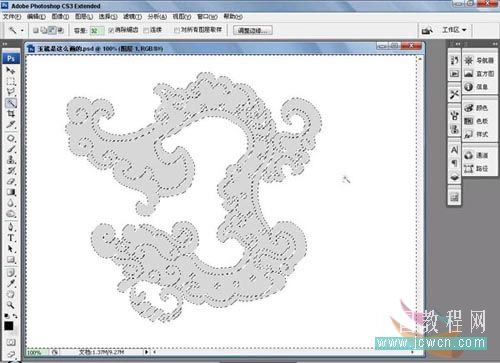The width and height of the screenshot is (500, 363).
Task: Open the Select (选择) menu
Action: [x=108, y=16]
